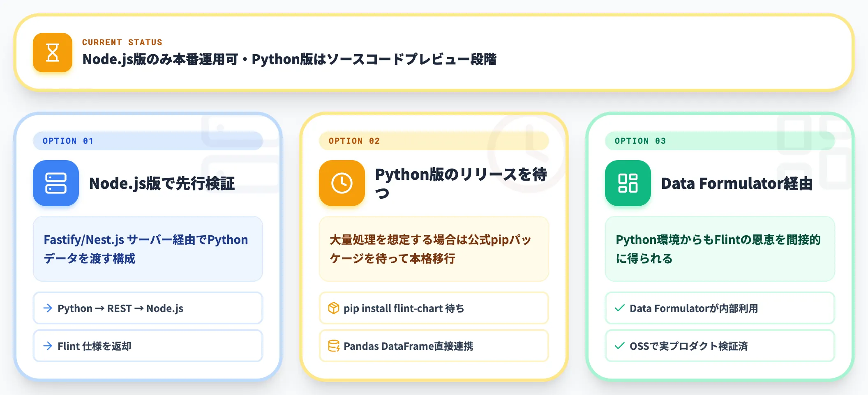Click the arrow icon beside Python → REST → Node.js
868x395 pixels.
(48, 308)
